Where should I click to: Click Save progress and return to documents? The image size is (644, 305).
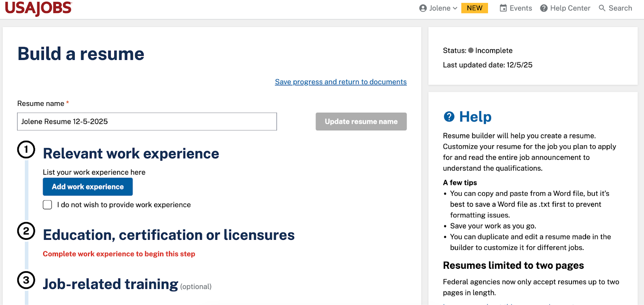click(341, 82)
